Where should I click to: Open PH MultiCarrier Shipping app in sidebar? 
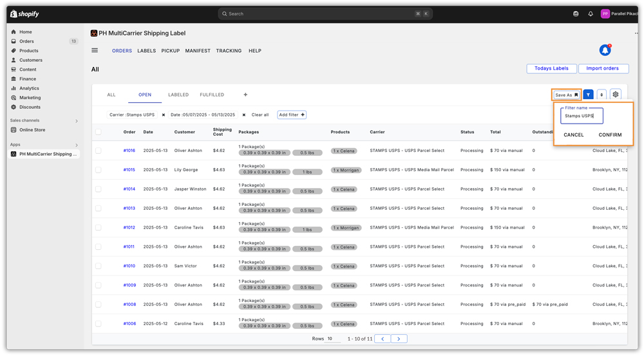point(44,154)
